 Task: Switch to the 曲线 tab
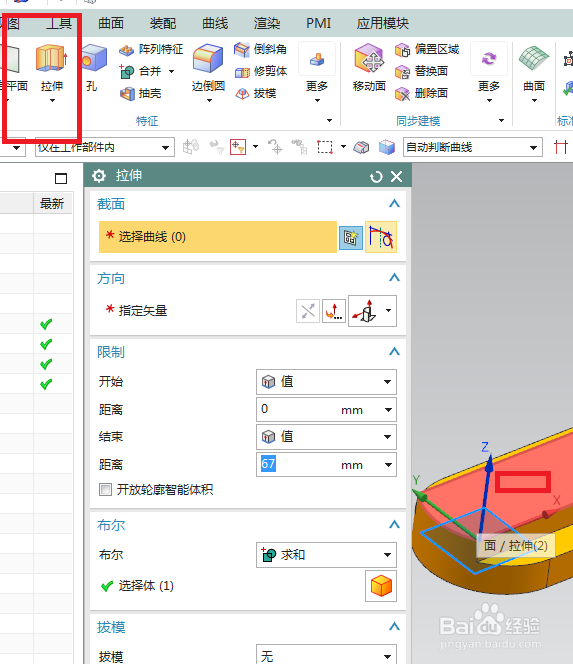point(215,23)
